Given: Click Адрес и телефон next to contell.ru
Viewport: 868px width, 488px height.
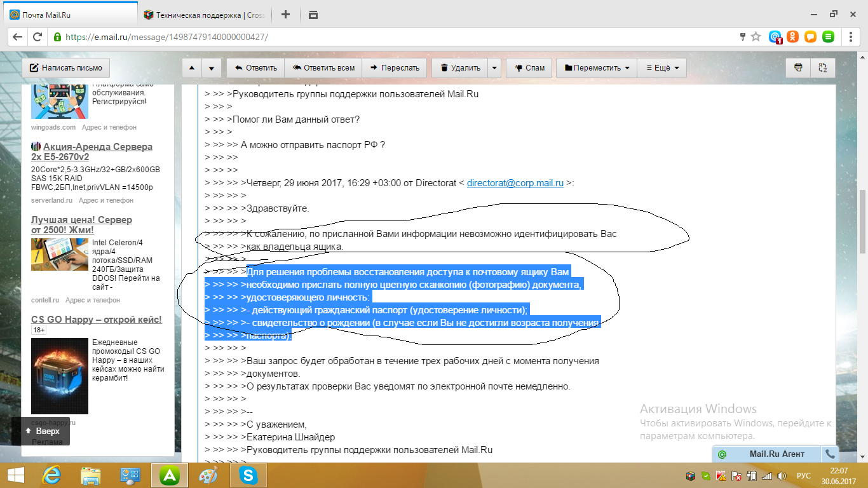Looking at the screenshot, I should pyautogui.click(x=93, y=300).
